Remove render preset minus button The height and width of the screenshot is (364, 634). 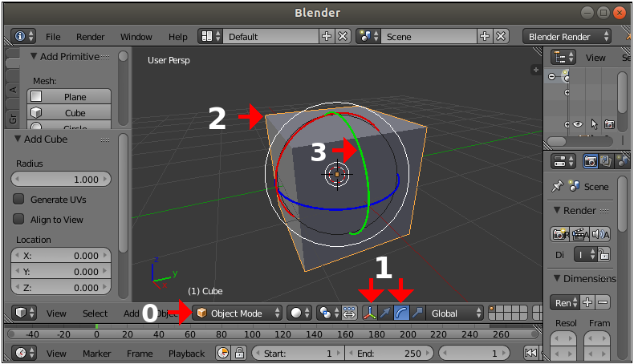pyautogui.click(x=603, y=302)
